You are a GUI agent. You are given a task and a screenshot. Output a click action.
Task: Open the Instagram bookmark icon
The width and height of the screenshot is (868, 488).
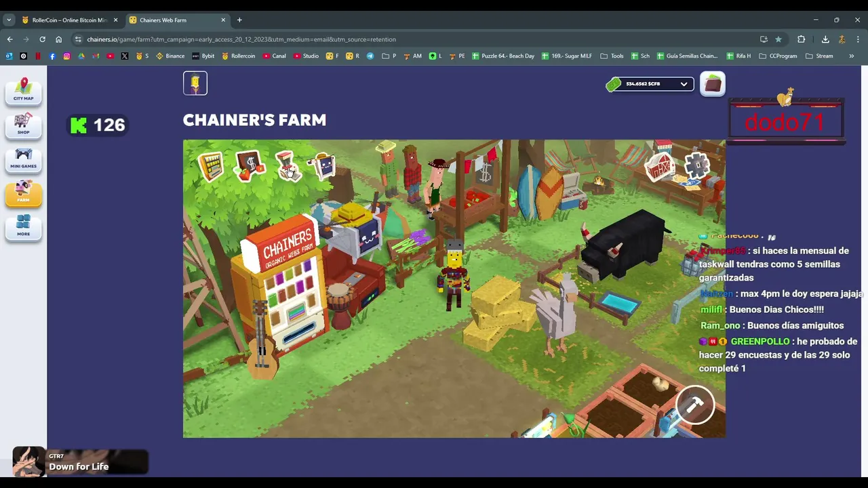pos(66,56)
